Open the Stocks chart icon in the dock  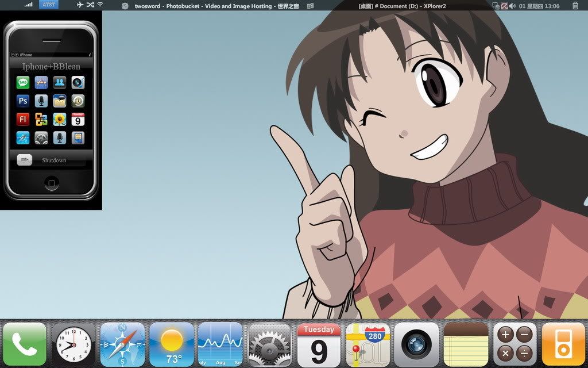pyautogui.click(x=220, y=344)
